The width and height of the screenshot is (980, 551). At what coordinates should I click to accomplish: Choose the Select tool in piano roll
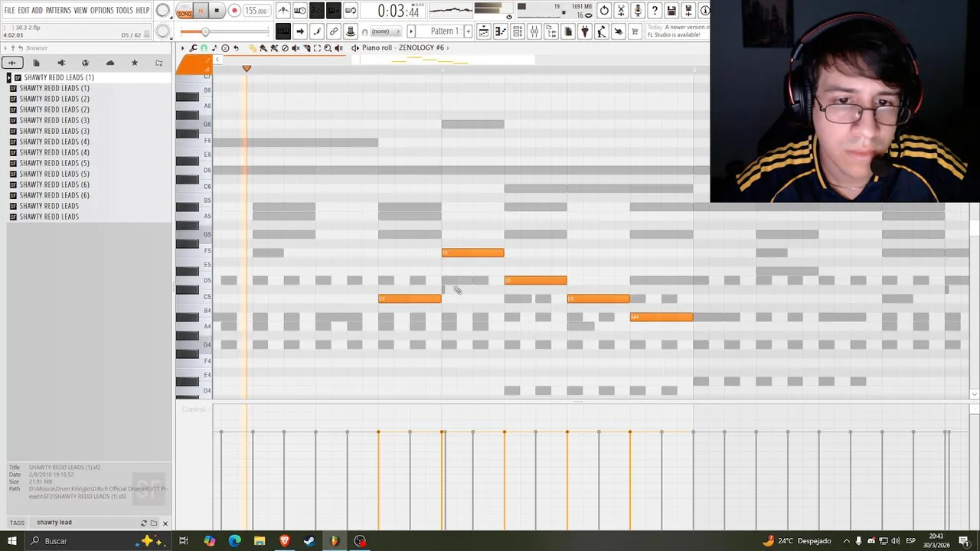tap(317, 48)
